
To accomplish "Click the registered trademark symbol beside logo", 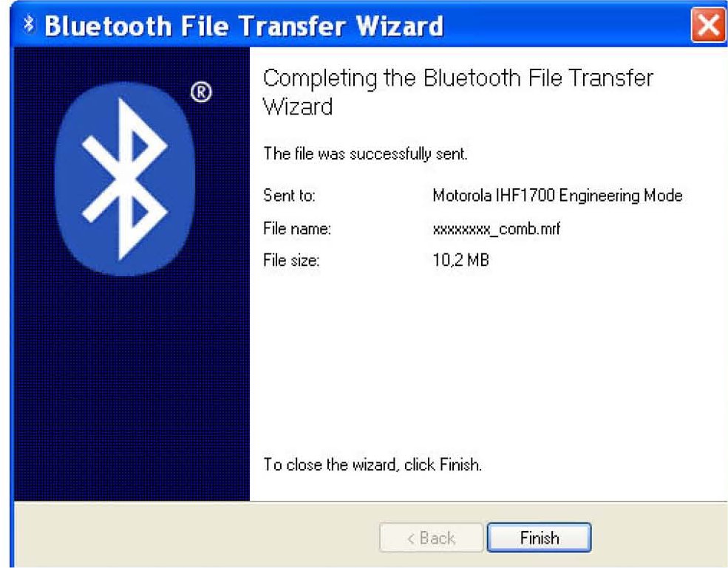I will tap(201, 92).
